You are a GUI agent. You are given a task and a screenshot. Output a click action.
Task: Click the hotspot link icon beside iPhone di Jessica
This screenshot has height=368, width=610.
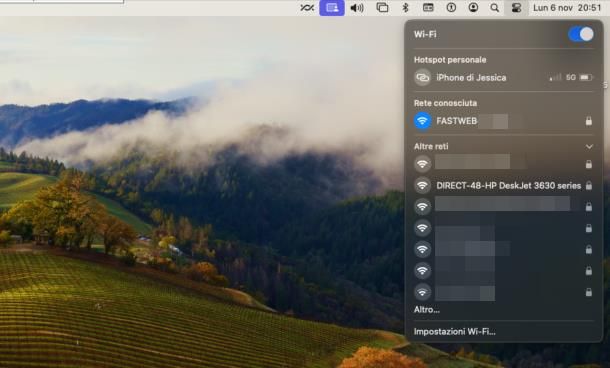[x=422, y=77]
